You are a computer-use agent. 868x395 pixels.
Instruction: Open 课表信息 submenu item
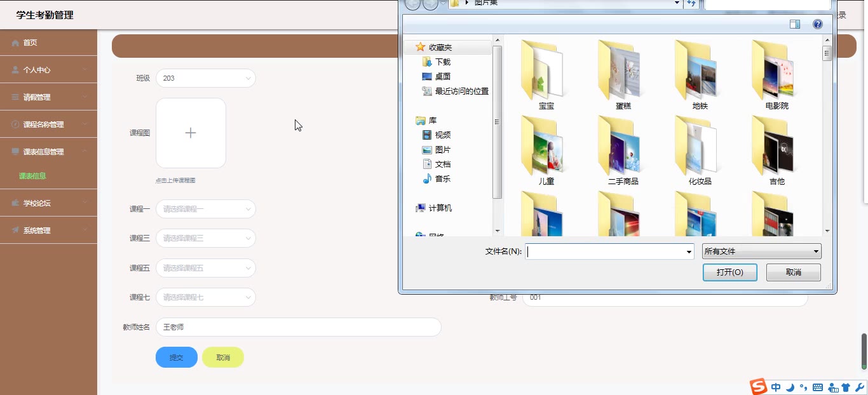point(32,176)
